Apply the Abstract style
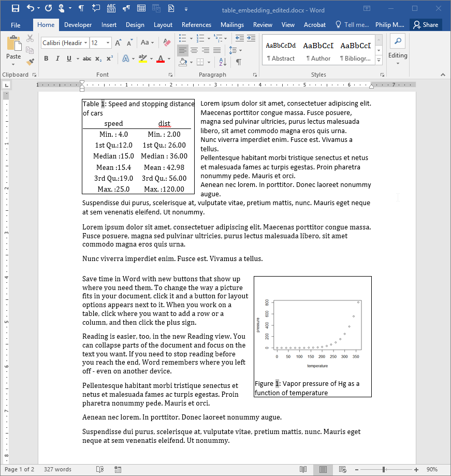 pos(281,51)
